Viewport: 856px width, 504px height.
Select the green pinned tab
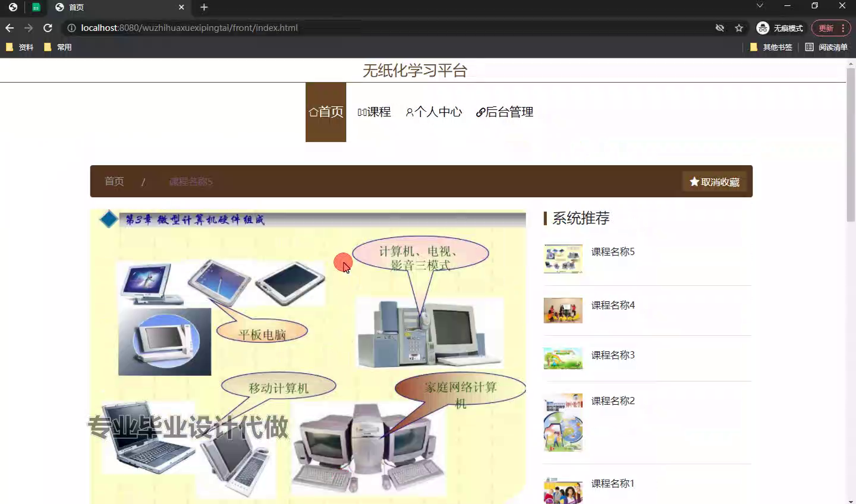(36, 7)
